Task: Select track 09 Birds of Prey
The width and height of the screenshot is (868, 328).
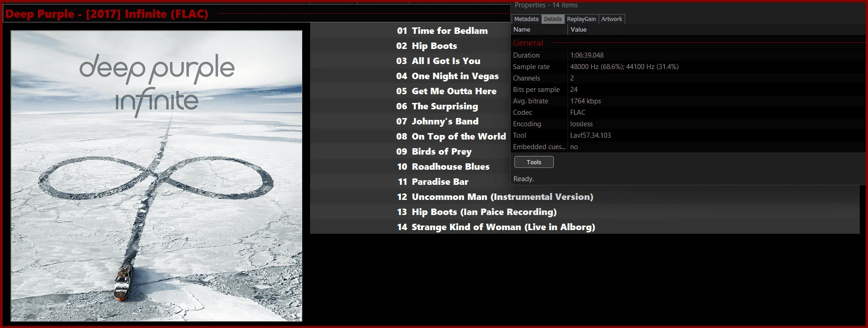Action: [x=434, y=151]
